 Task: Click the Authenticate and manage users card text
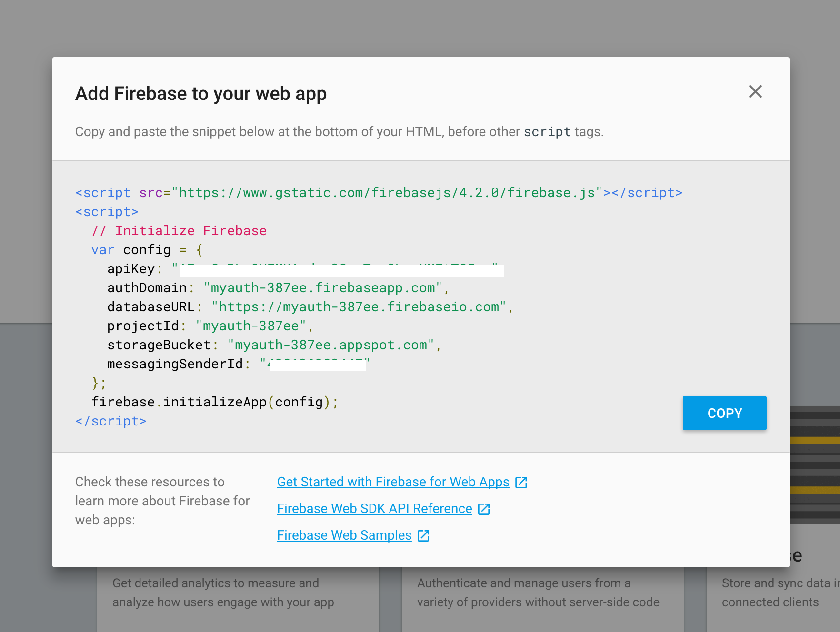pos(538,592)
